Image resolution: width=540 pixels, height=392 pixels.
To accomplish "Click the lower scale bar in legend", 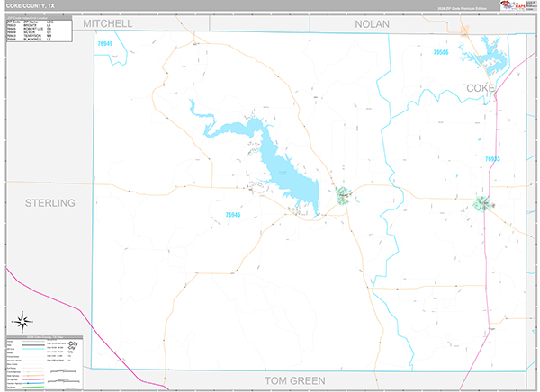I will pos(63,381).
